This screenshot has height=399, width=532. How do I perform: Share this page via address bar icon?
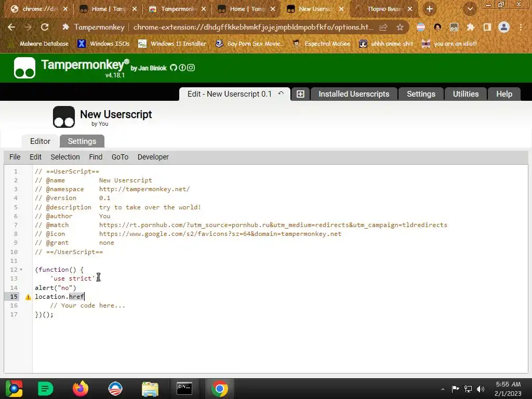point(383,27)
